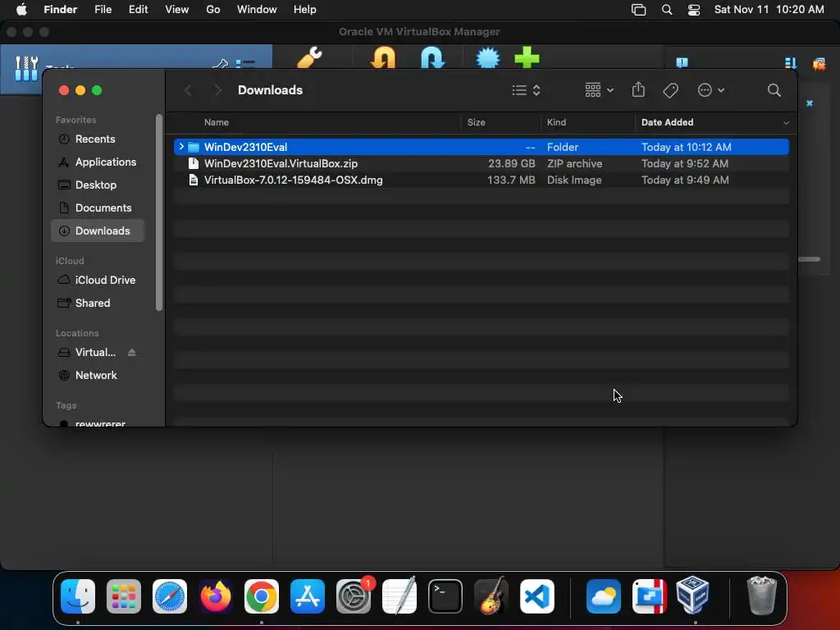Open TextEdit from the Dock
This screenshot has height=630, width=840.
399,596
